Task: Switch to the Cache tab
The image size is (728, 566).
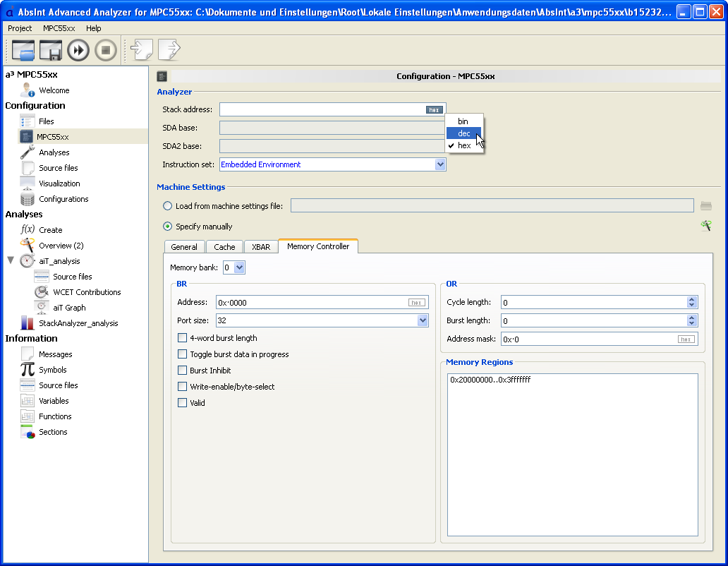Action: click(225, 247)
